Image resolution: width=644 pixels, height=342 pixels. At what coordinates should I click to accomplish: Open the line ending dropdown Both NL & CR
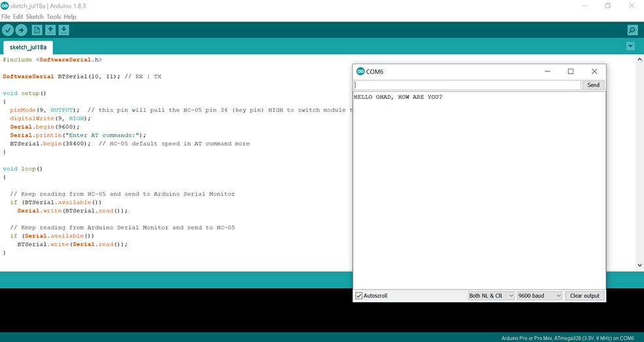coord(491,296)
